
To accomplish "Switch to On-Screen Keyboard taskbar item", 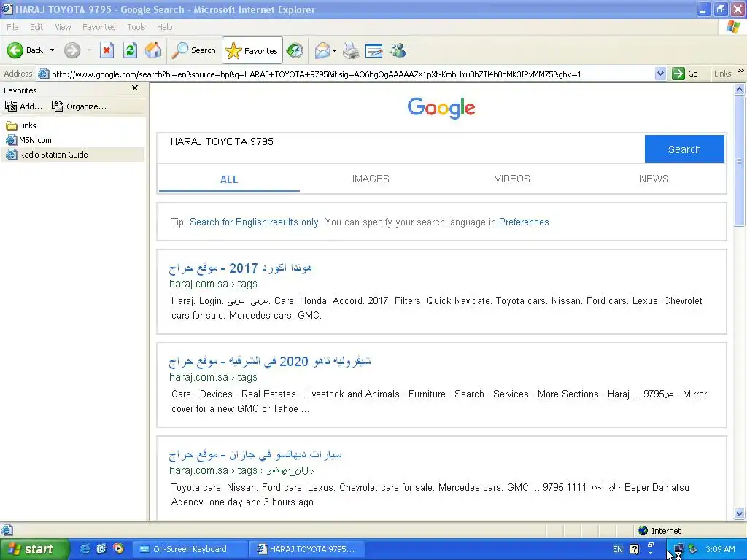I will point(190,549).
